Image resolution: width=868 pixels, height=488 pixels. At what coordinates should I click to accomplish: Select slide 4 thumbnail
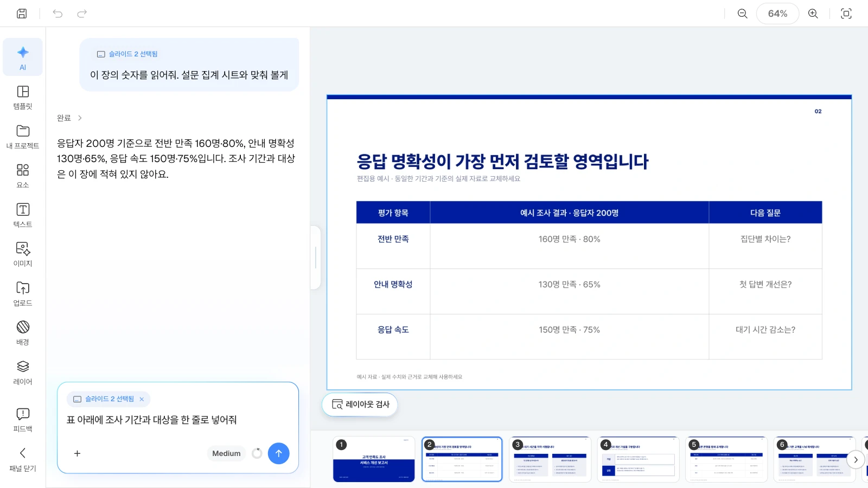tap(638, 459)
